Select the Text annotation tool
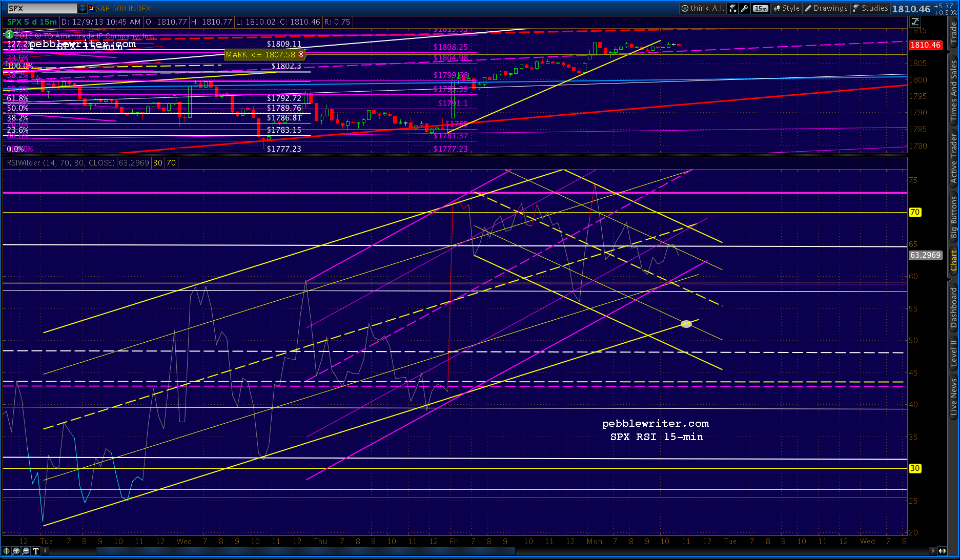This screenshot has width=960, height=560. tap(35, 552)
